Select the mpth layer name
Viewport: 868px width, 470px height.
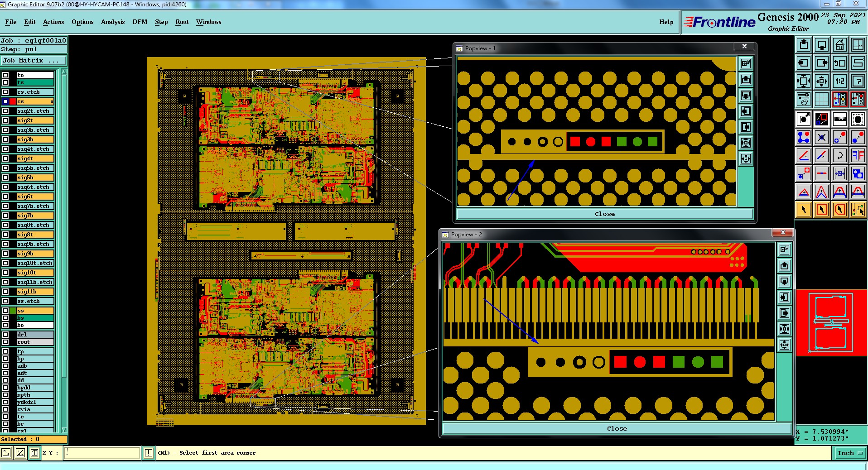coord(35,395)
